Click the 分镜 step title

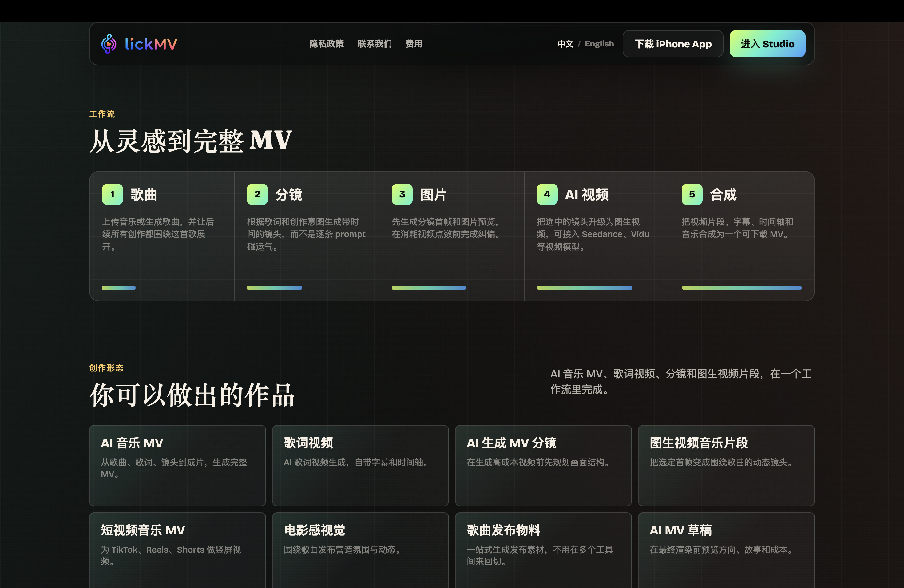(x=289, y=194)
